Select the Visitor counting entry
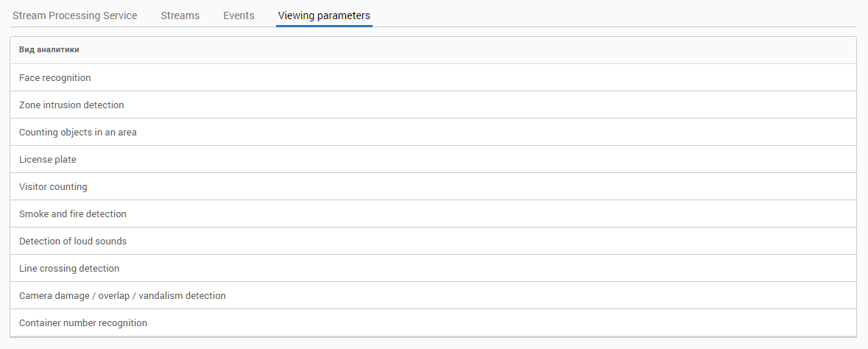The height and width of the screenshot is (349, 868). pyautogui.click(x=53, y=187)
